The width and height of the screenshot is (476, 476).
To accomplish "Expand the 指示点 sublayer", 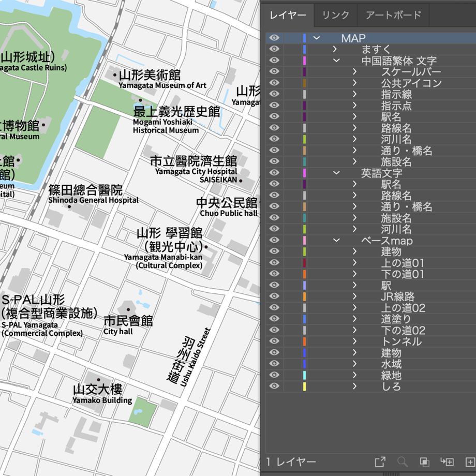I will coord(354,105).
